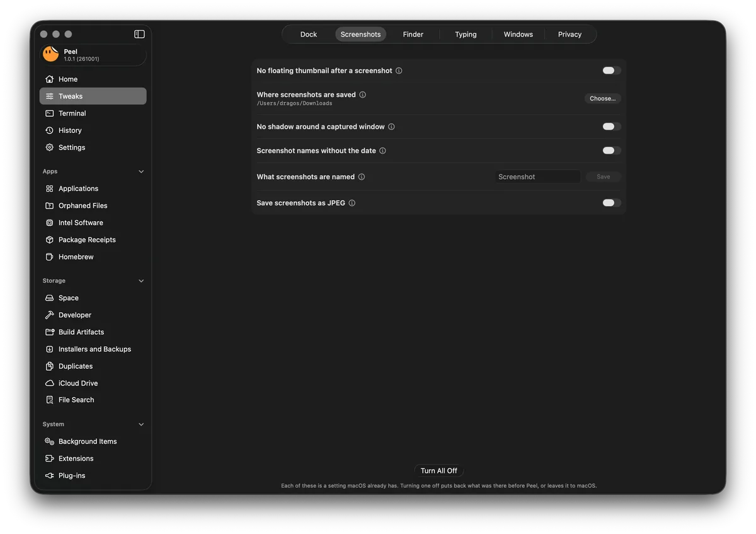Click the Homebrew mug icon
756x534 pixels.
(50, 257)
